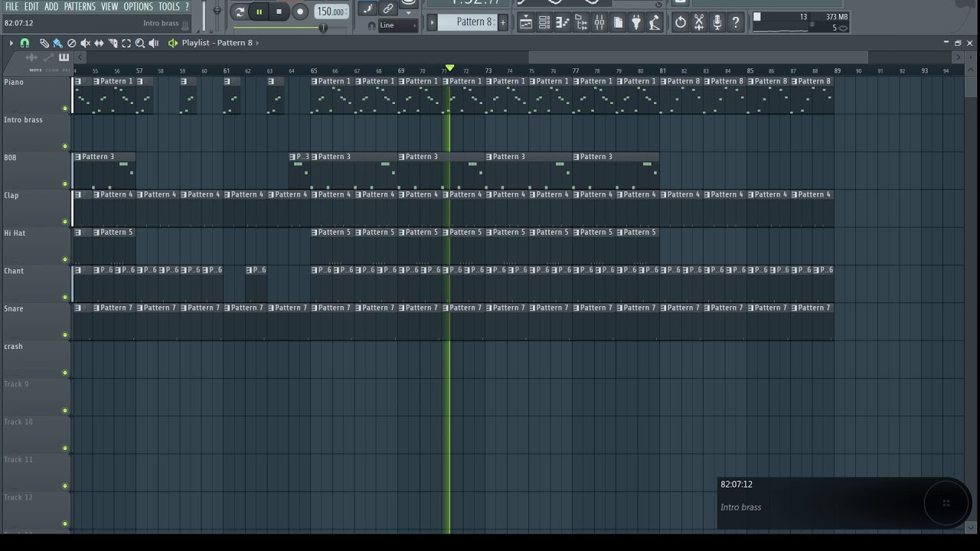
Task: Open the ADD menu
Action: [x=51, y=7]
